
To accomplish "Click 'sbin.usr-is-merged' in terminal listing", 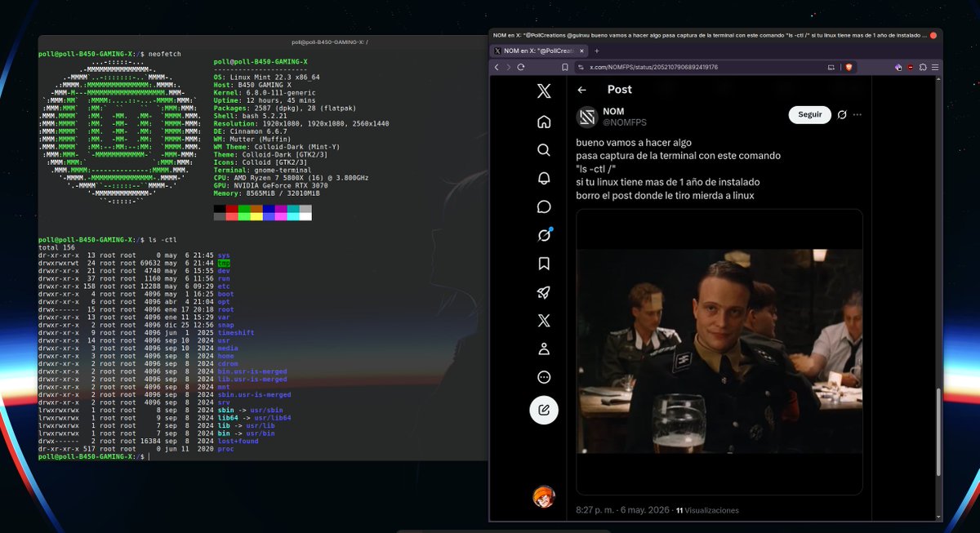I will (255, 394).
